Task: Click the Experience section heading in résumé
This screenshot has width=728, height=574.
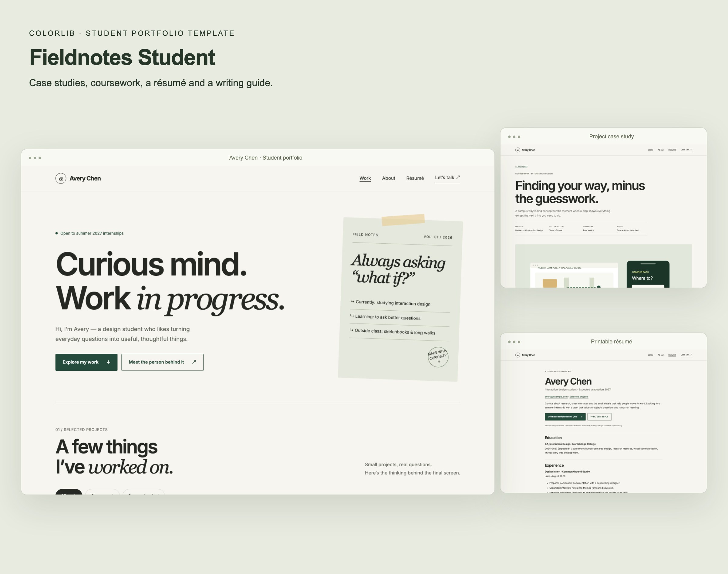Action: [x=554, y=465]
